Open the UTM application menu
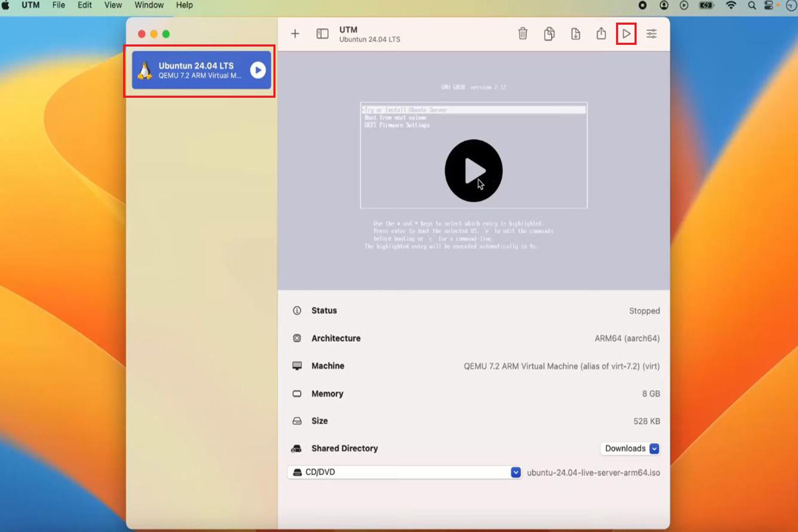 pyautogui.click(x=30, y=5)
